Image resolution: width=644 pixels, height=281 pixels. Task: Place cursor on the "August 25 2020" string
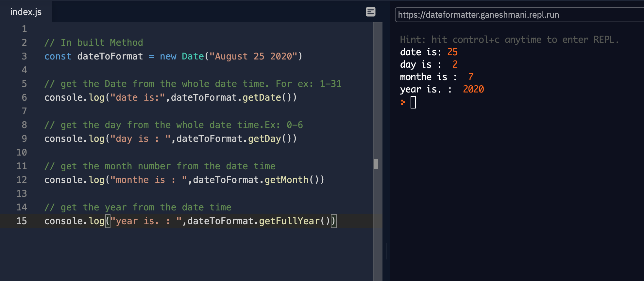pyautogui.click(x=253, y=56)
